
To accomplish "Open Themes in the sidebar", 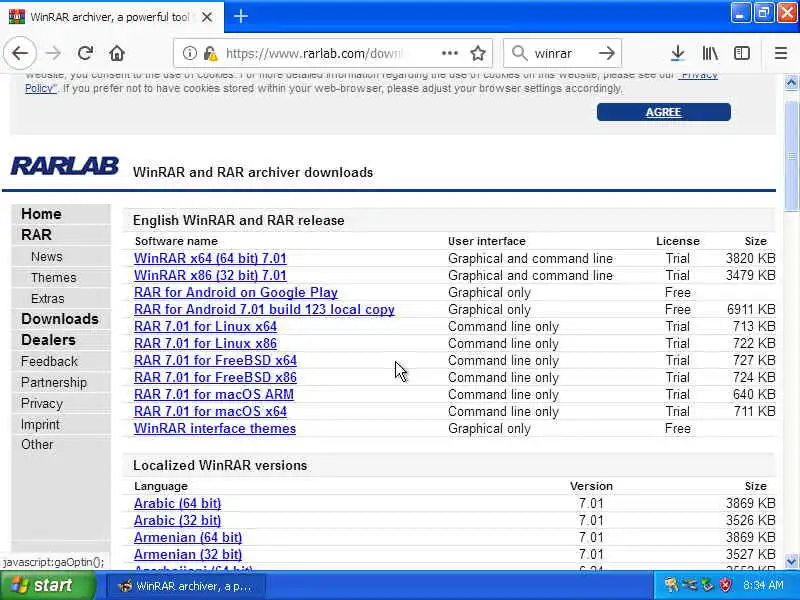I will click(54, 278).
